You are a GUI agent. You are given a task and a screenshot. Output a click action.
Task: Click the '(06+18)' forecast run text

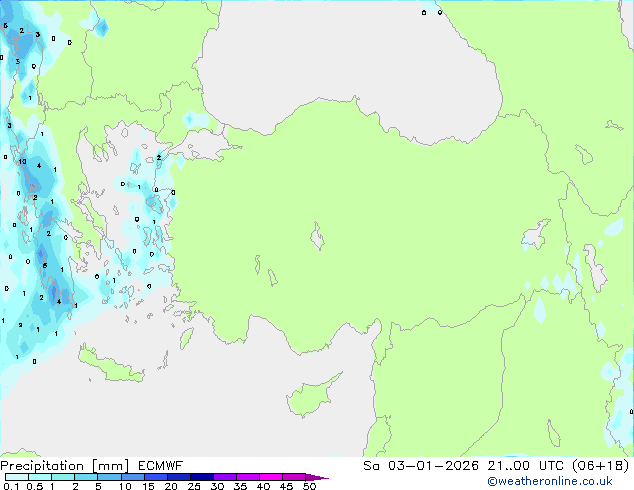tap(600, 466)
